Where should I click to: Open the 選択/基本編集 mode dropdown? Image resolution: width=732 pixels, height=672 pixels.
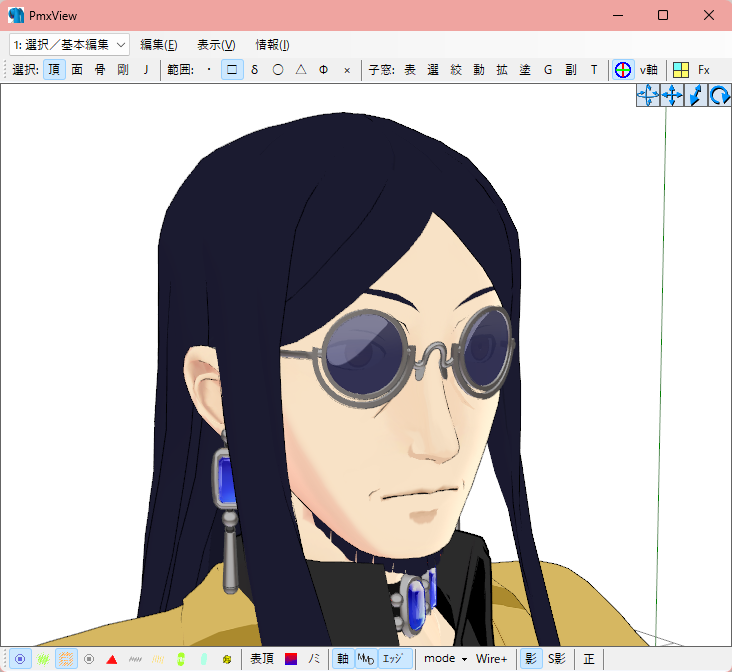click(x=70, y=45)
